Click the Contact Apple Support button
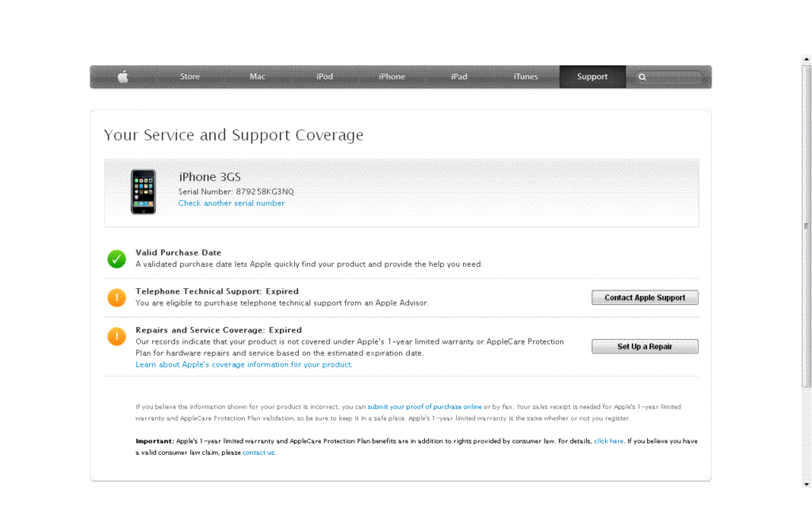 (645, 298)
